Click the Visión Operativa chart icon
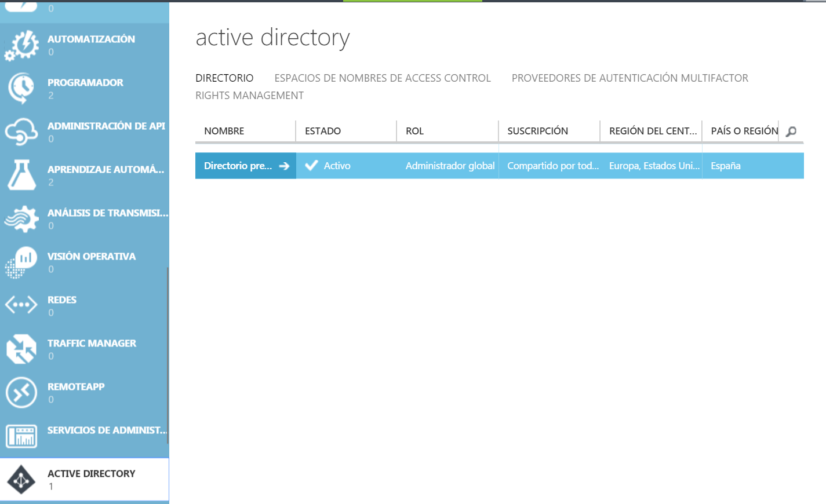The image size is (826, 504). pos(21,262)
